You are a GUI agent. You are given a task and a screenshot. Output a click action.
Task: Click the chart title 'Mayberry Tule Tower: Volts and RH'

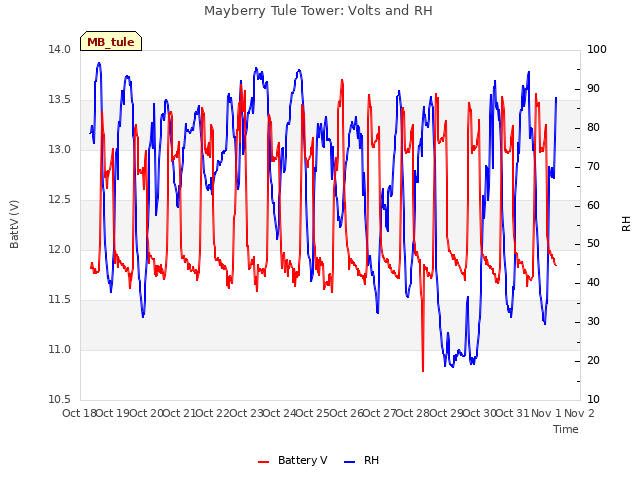(318, 11)
